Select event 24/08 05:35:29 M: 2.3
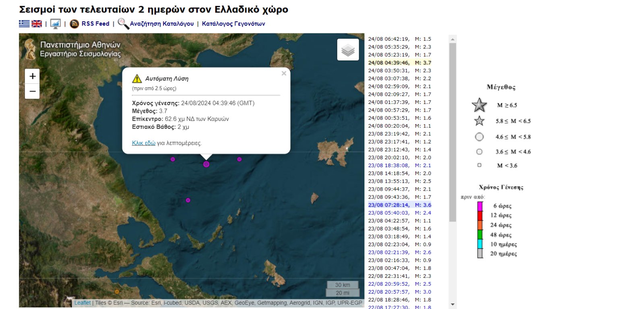 [x=400, y=47]
